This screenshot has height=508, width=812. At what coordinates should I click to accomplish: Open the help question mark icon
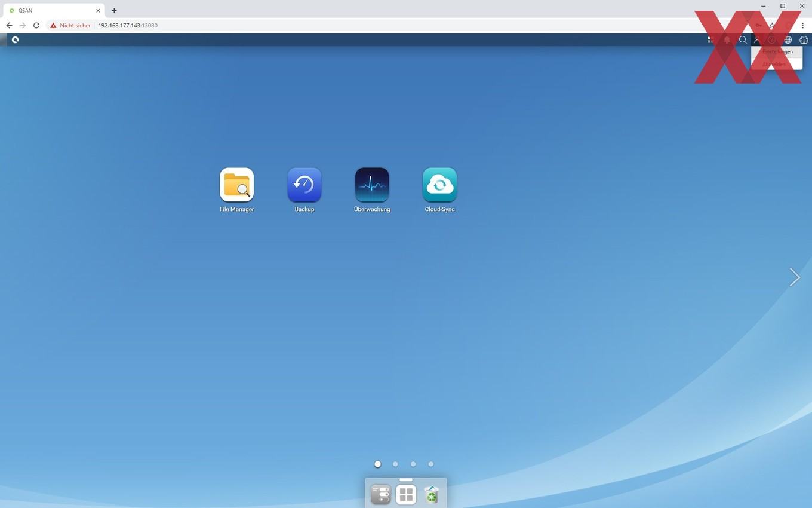pos(771,40)
